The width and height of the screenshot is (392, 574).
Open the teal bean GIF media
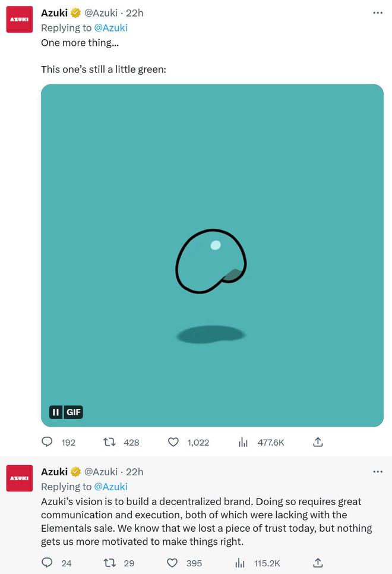pyautogui.click(x=212, y=256)
